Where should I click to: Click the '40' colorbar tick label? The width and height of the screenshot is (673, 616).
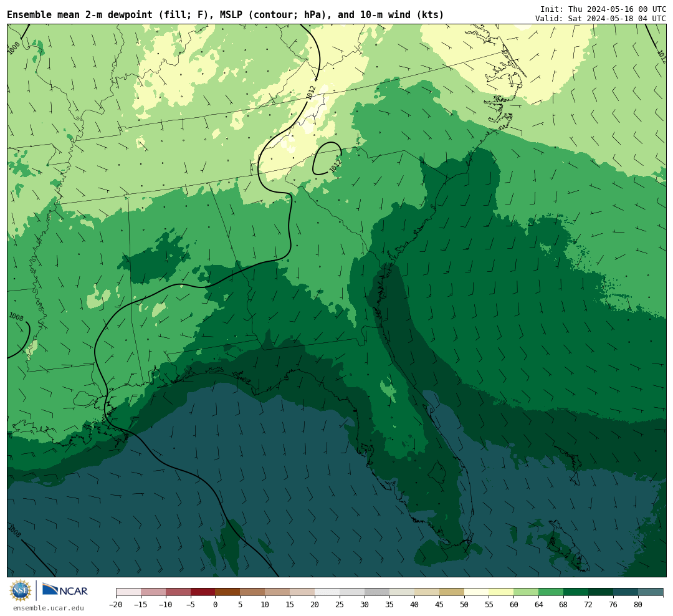[414, 605]
